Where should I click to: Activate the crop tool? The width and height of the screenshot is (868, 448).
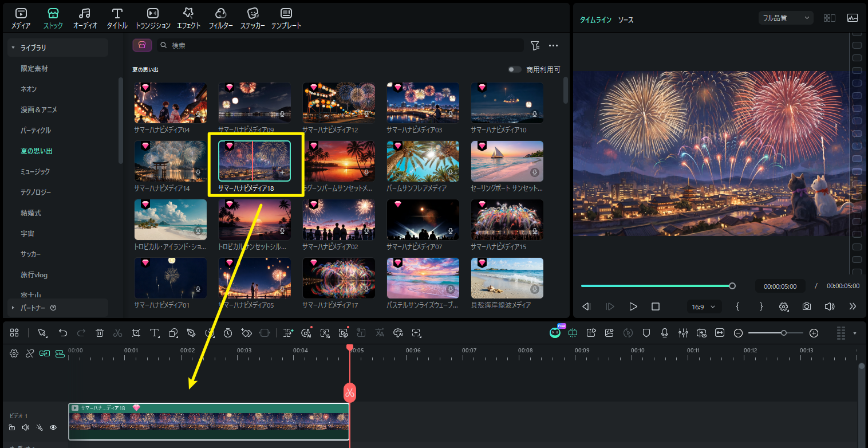coord(136,333)
